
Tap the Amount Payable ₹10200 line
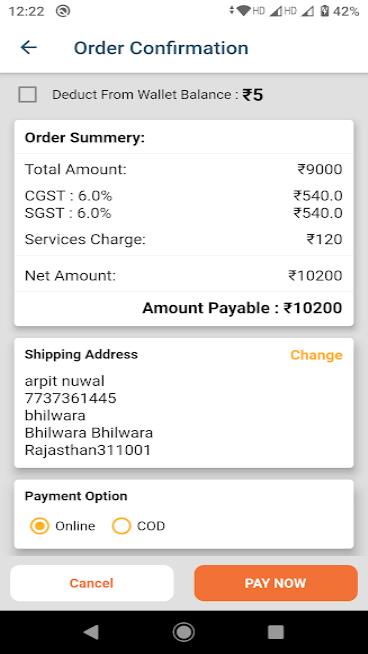(x=242, y=308)
